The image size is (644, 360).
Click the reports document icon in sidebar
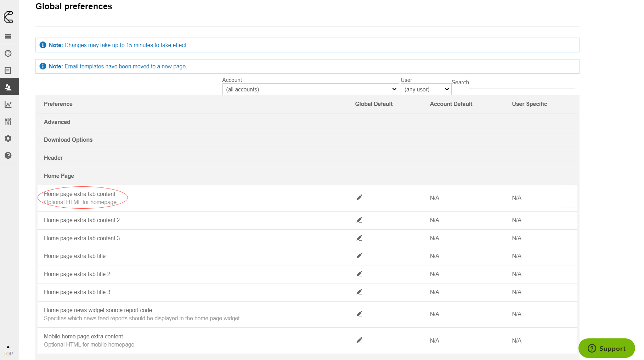(8, 71)
